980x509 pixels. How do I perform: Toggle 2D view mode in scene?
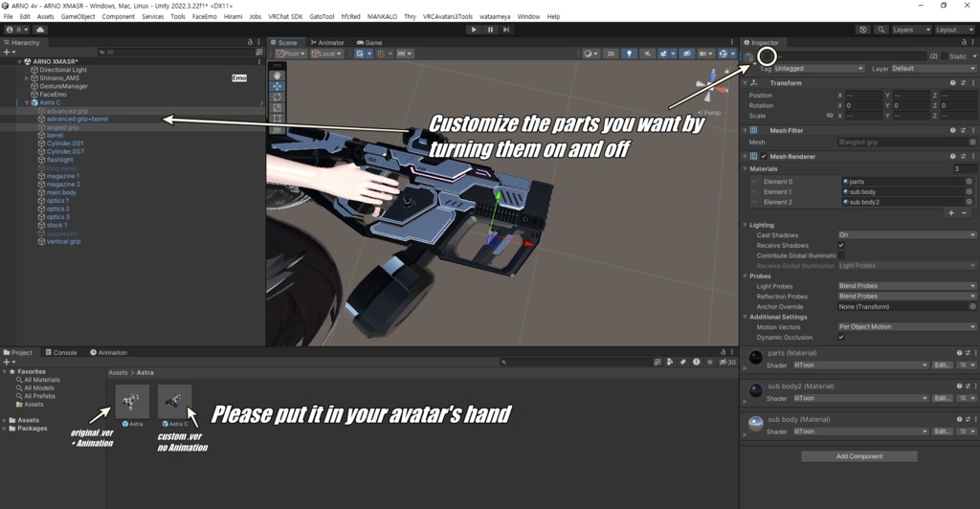pyautogui.click(x=611, y=54)
